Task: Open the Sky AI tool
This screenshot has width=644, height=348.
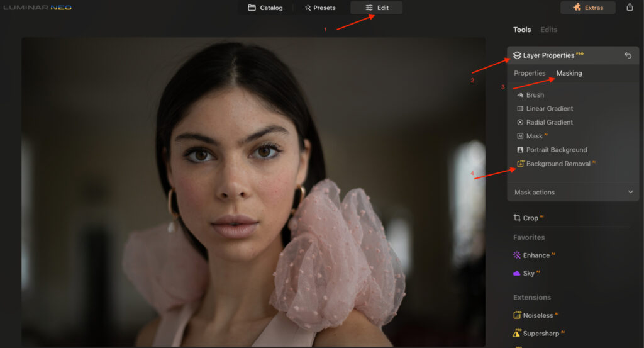Action: tap(528, 274)
